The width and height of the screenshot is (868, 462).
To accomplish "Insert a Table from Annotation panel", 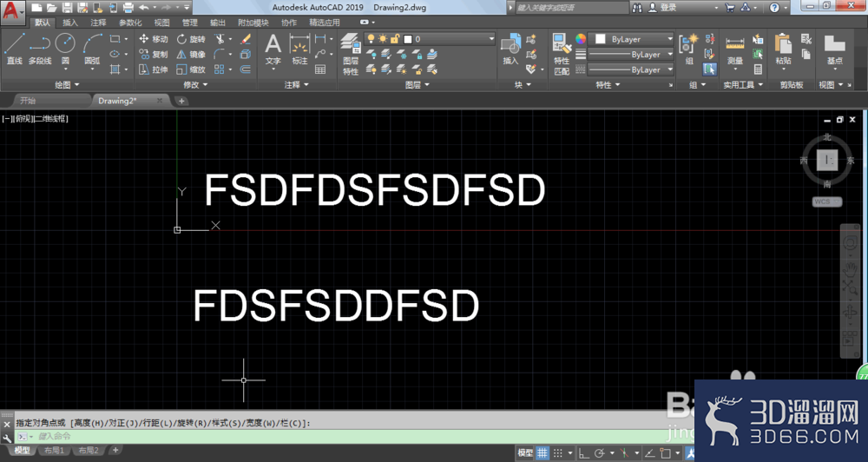I will click(x=320, y=69).
